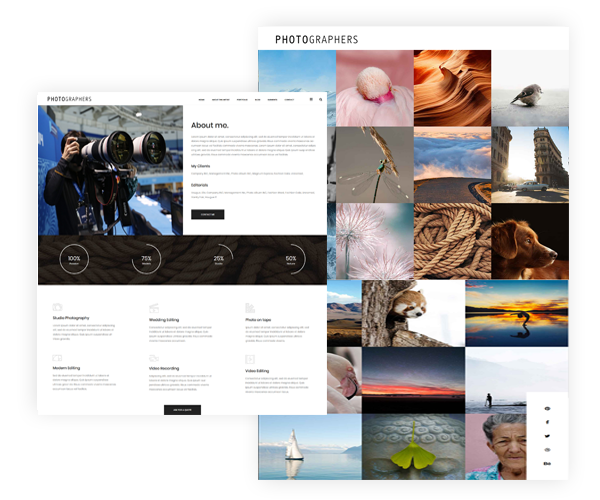This screenshot has height=500, width=600.
Task: Open the Portfolio navigation link
Action: [241, 100]
